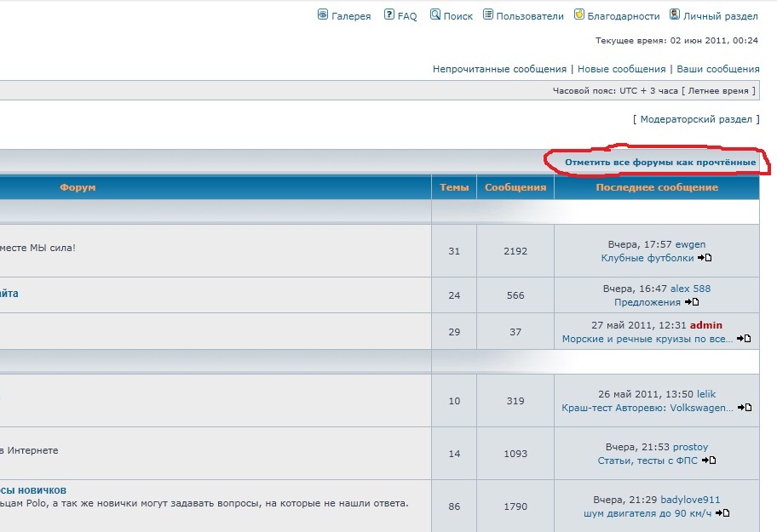
Task: Open Ваши сообщения link
Action: pyautogui.click(x=717, y=69)
